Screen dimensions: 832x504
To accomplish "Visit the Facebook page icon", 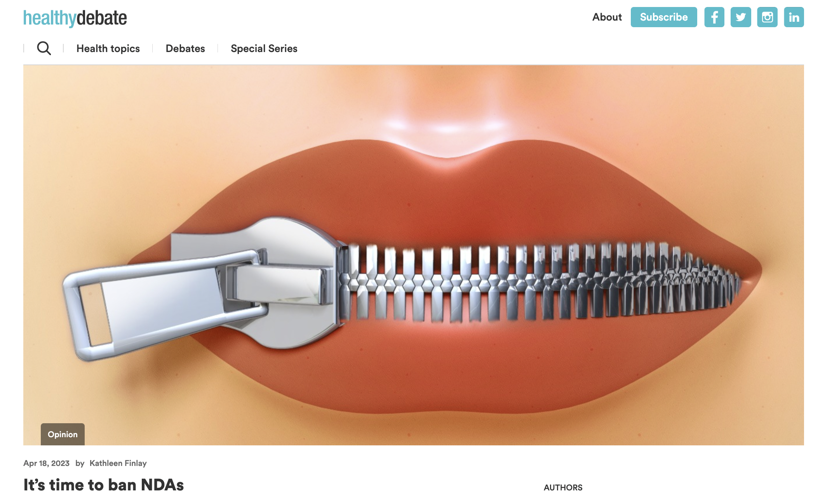I will (x=714, y=17).
